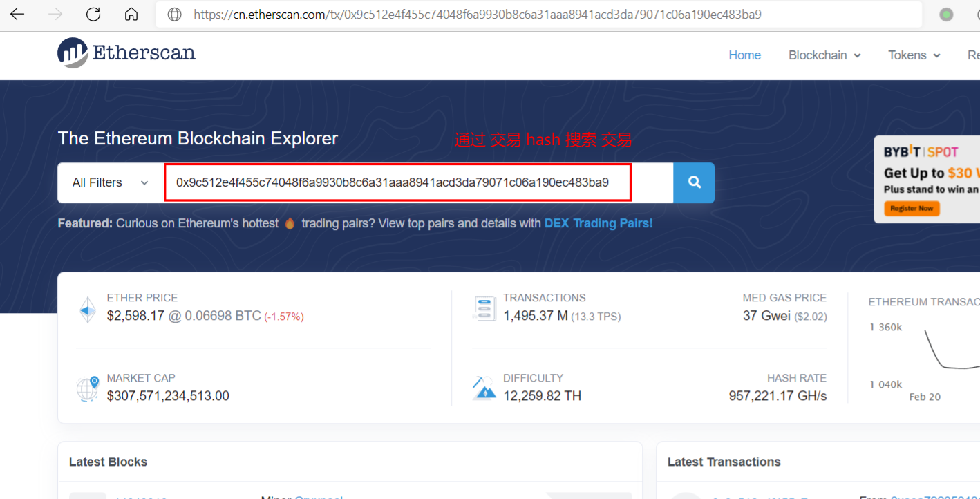Go to browser home page icon
The image size is (980, 499).
[x=131, y=15]
